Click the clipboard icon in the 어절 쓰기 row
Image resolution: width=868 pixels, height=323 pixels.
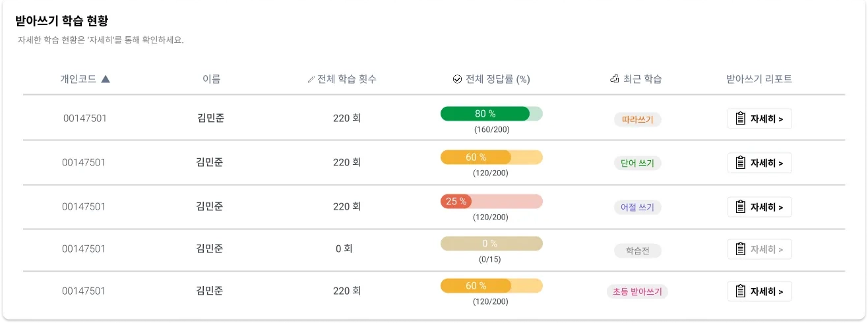[x=740, y=207]
